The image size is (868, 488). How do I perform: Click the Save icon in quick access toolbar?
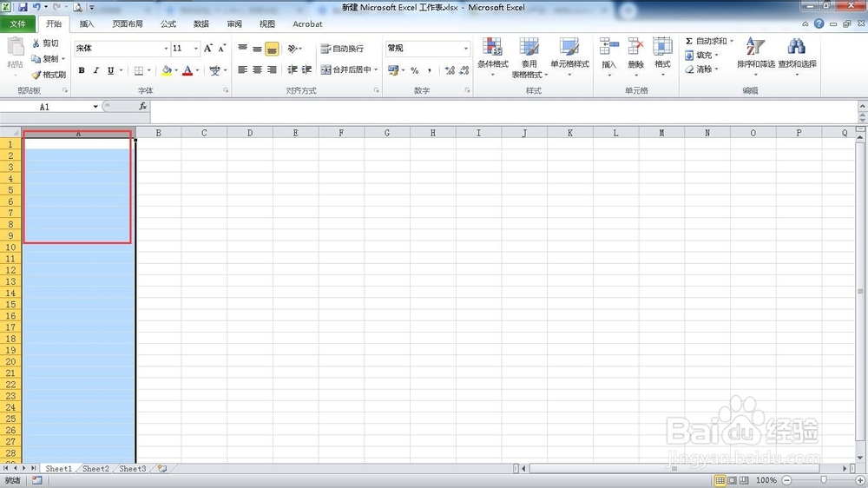[23, 7]
